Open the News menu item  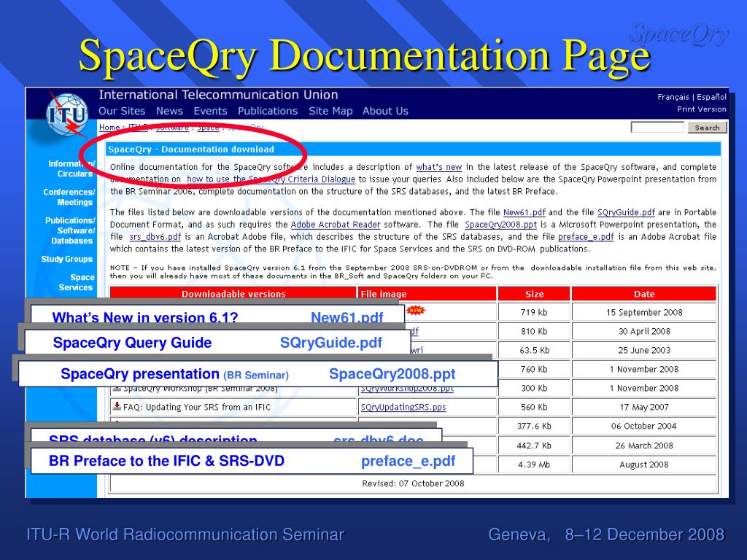pos(169,111)
